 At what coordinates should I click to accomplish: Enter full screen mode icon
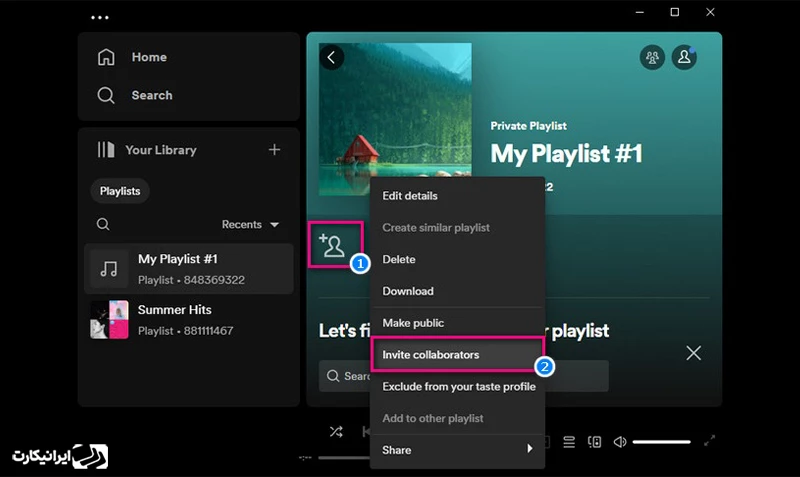click(709, 441)
